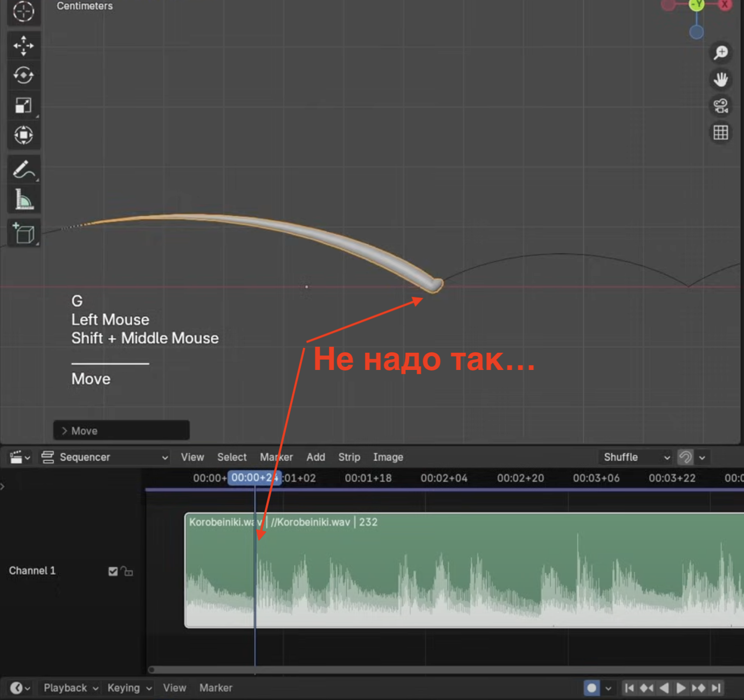Switch perspective/orthographic with grid icon
Viewport: 744px width, 700px height.
tap(720, 132)
